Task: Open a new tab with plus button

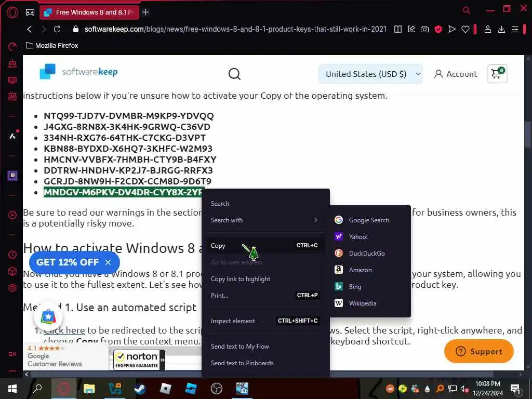Action: point(145,12)
